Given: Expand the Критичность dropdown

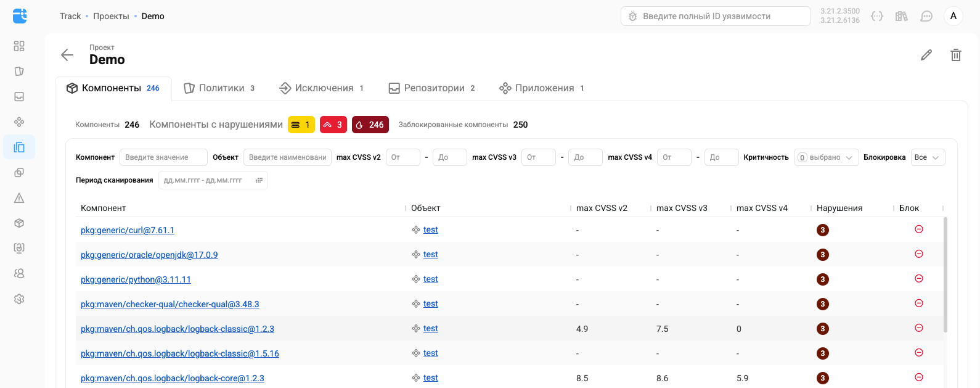Looking at the screenshot, I should click(826, 157).
